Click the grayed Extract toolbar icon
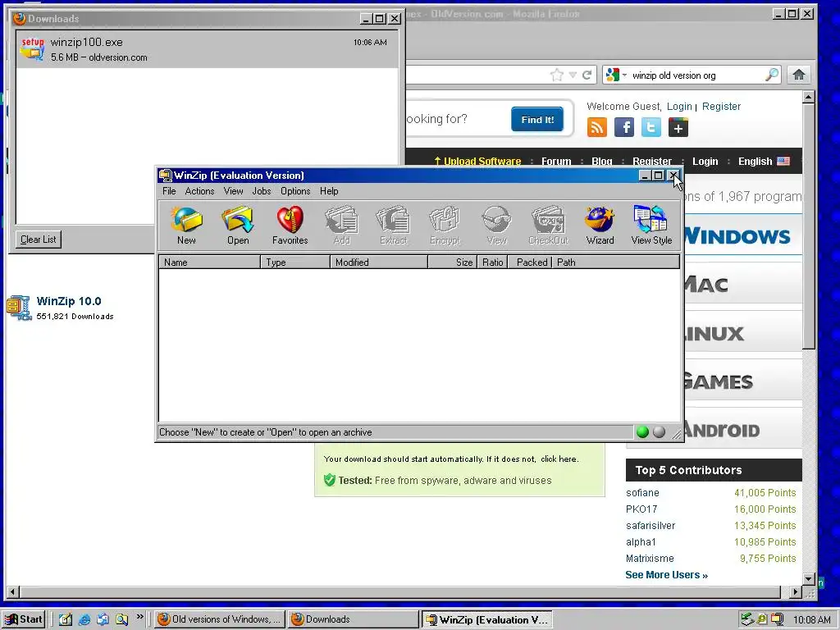 click(393, 225)
